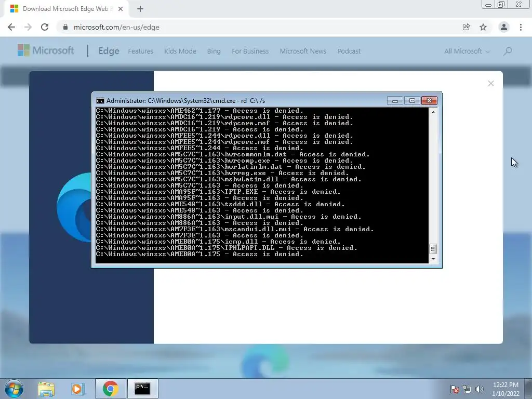Click Chrome's forward arrow button
532x399 pixels.
[x=28, y=27]
